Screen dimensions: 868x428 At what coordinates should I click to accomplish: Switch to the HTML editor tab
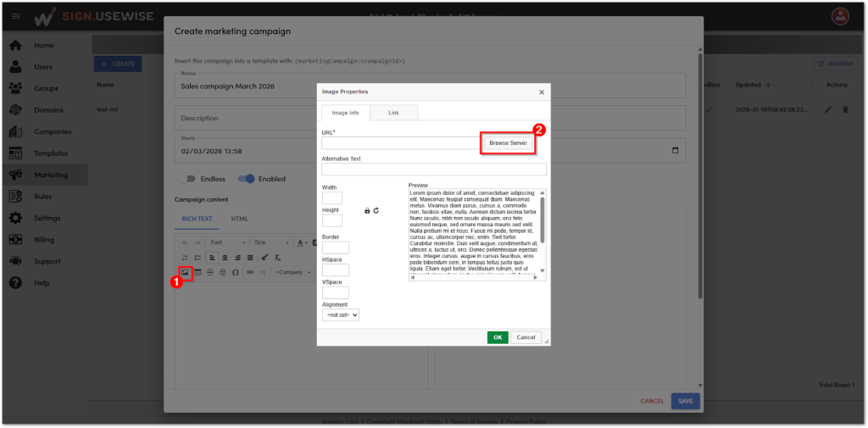[x=240, y=219]
